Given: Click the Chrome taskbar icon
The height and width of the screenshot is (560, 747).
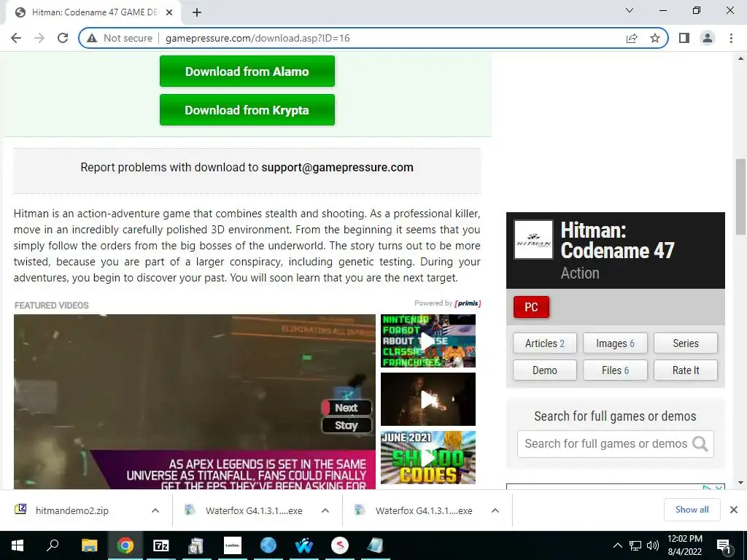Looking at the screenshot, I should click(x=125, y=545).
